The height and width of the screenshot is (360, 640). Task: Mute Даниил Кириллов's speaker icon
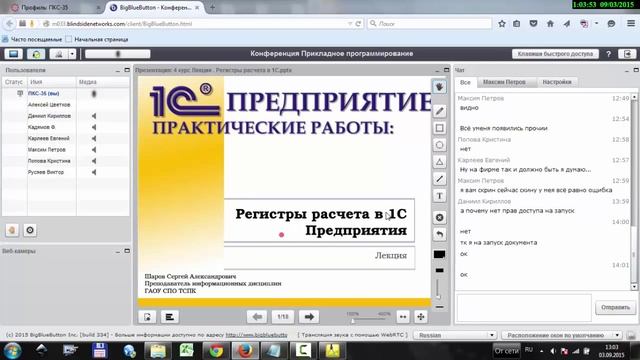pos(94,116)
